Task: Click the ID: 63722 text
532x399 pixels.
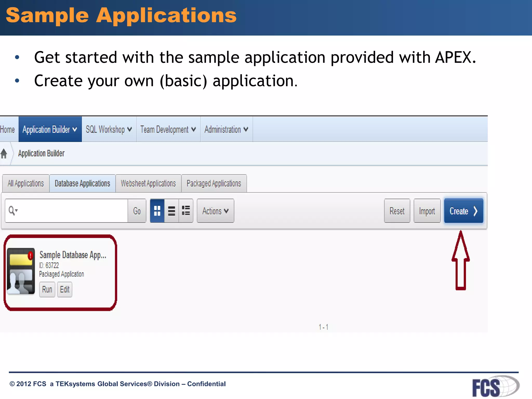Action: tap(49, 265)
